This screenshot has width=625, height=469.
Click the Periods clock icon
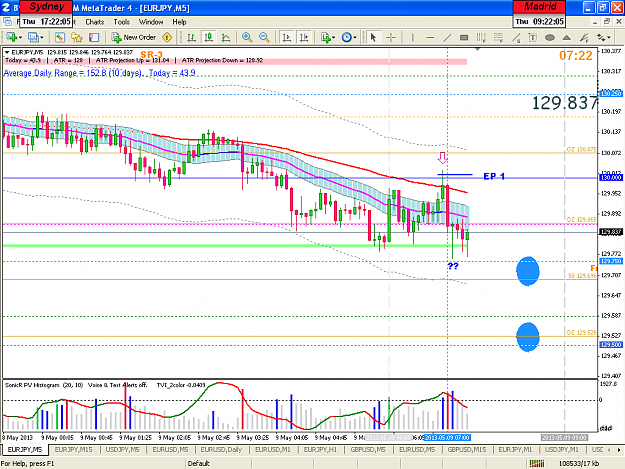pos(347,37)
